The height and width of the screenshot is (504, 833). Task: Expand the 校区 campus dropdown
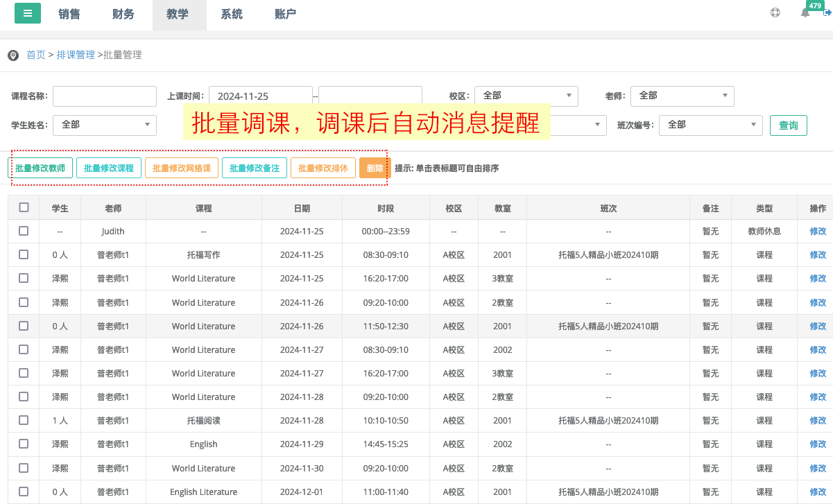[526, 96]
